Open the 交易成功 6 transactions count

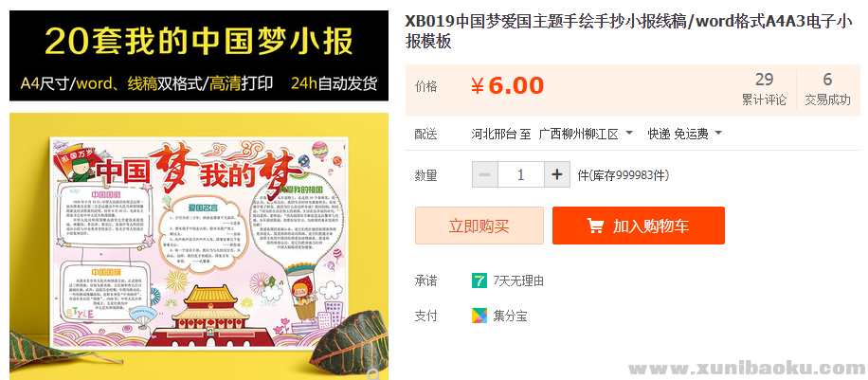(x=827, y=89)
